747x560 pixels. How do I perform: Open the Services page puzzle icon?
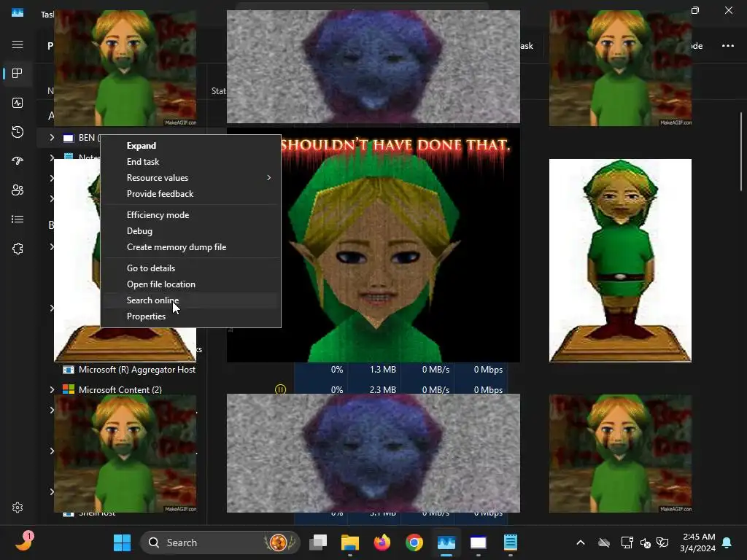coord(18,249)
